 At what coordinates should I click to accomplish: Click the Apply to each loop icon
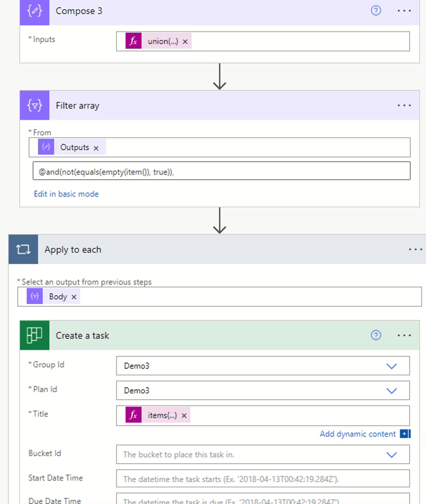(23, 250)
